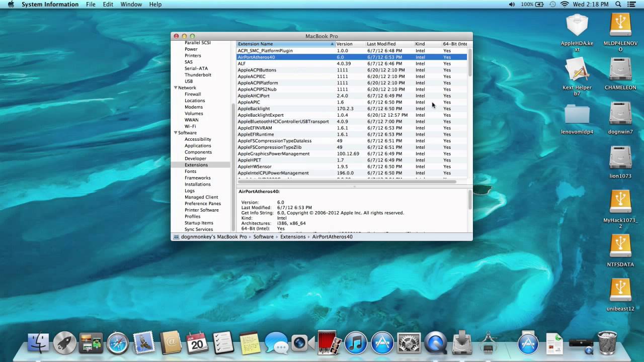This screenshot has height=362, width=644.
Task: Select Thunderbolt in the sidebar
Action: click(x=198, y=75)
